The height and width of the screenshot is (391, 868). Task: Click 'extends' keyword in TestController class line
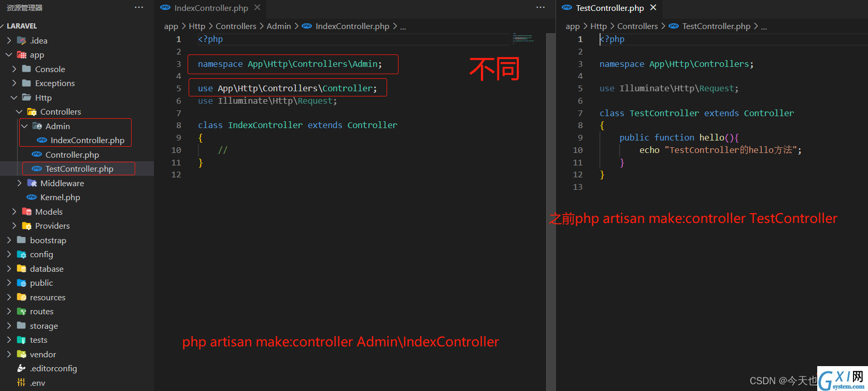pyautogui.click(x=721, y=113)
